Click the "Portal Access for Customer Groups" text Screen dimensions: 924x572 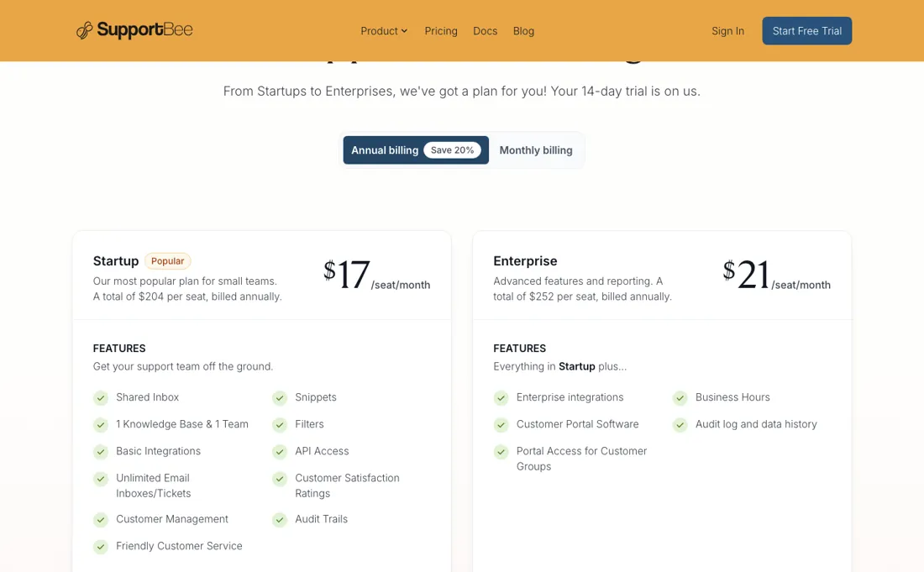[581, 459]
